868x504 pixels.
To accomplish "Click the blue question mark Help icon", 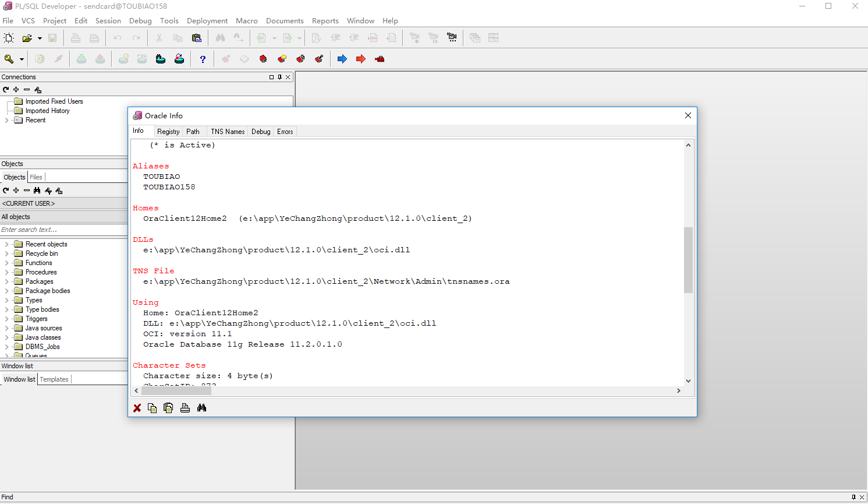I will pyautogui.click(x=203, y=59).
